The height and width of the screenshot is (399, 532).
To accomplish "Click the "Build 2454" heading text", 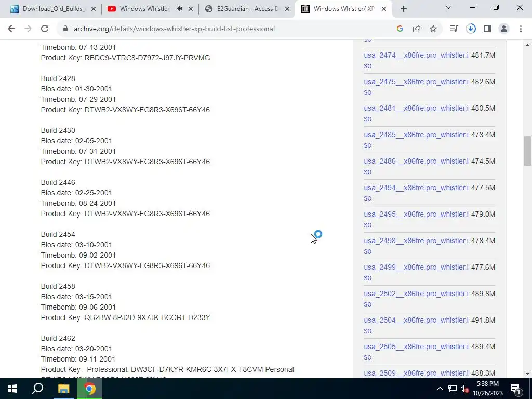I will pyautogui.click(x=58, y=234).
